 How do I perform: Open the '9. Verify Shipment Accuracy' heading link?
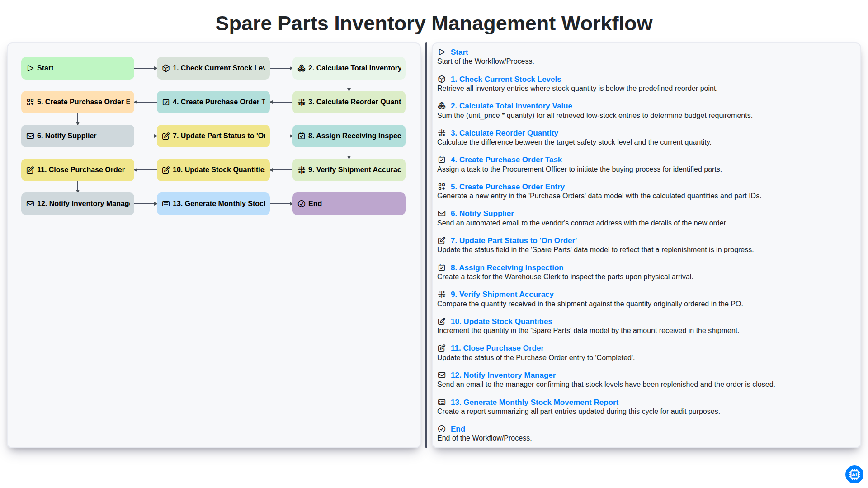[x=502, y=294]
